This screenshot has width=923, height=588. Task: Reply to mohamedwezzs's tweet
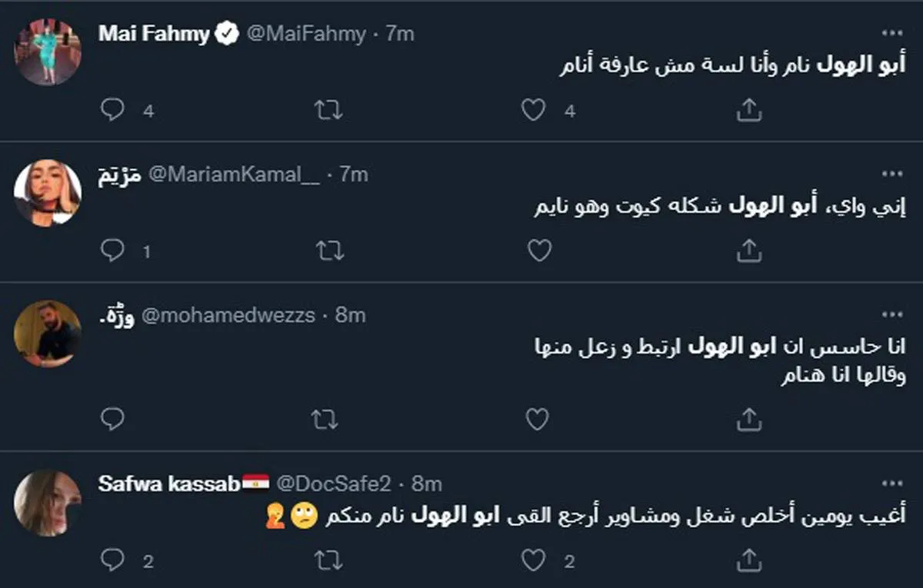112,419
